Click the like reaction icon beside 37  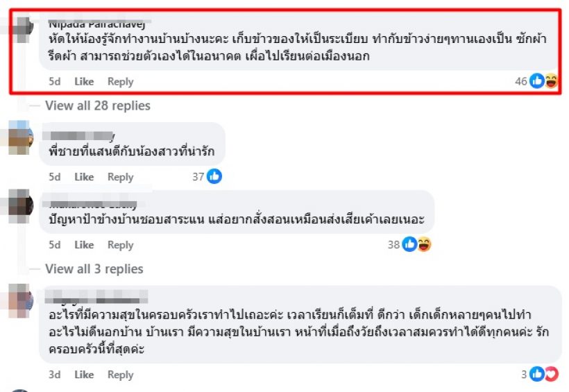[x=214, y=177]
